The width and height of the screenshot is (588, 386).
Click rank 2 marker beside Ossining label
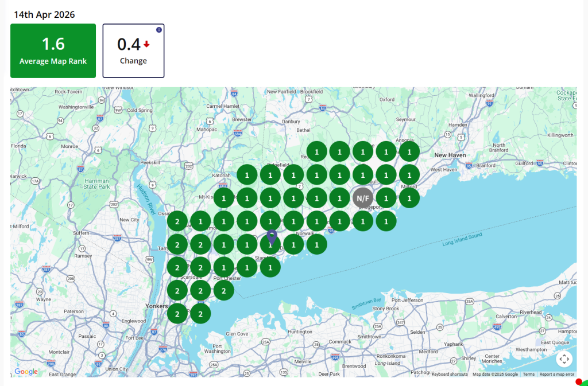(177, 221)
